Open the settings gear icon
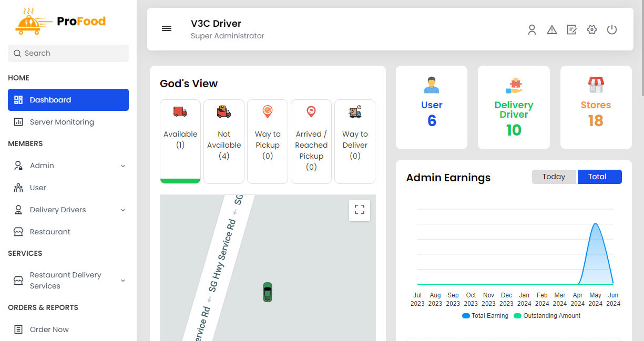 592,30
